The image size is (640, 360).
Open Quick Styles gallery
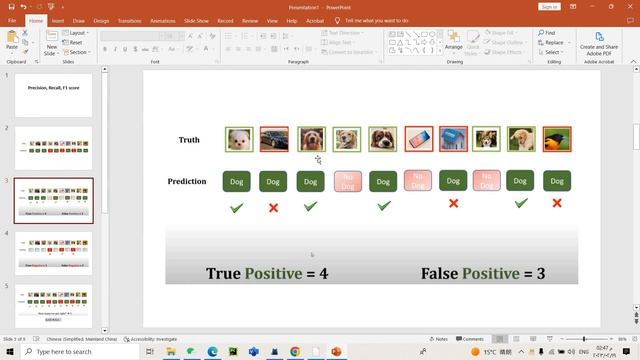tap(472, 43)
